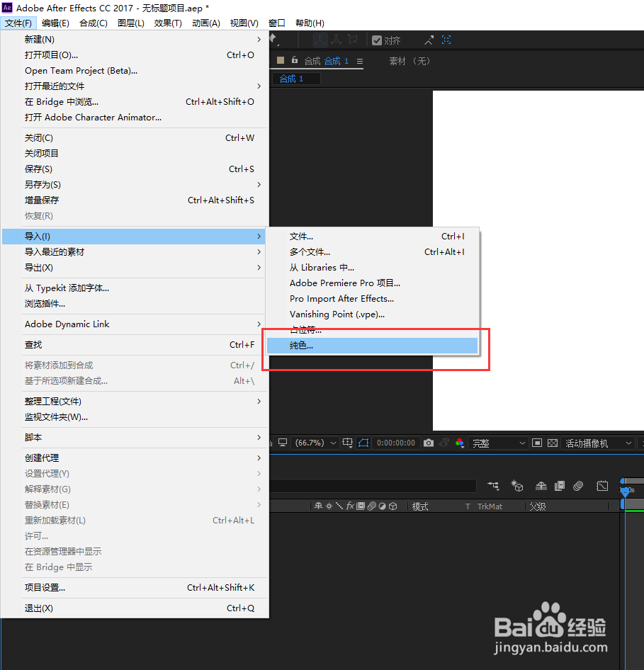Click the shy layers hide icon in timeline
644x670 pixels.
[x=541, y=486]
